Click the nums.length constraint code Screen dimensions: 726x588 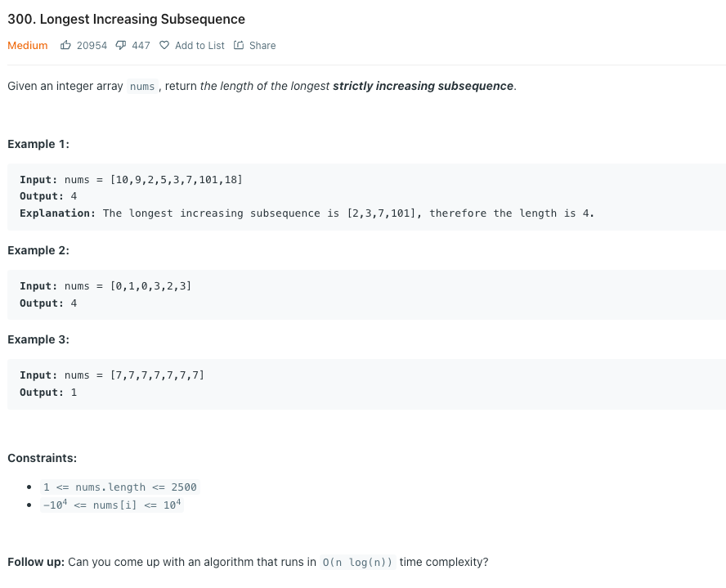tap(120, 487)
